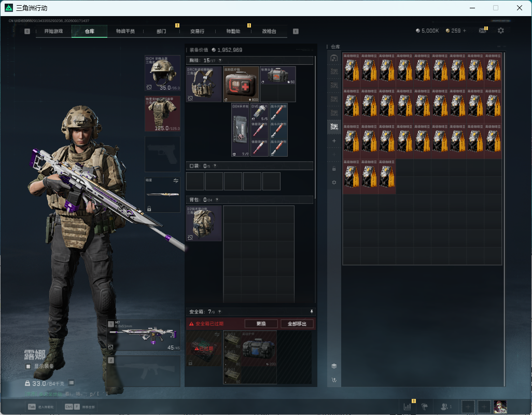Open the statistics bar chart icon

pos(407,407)
